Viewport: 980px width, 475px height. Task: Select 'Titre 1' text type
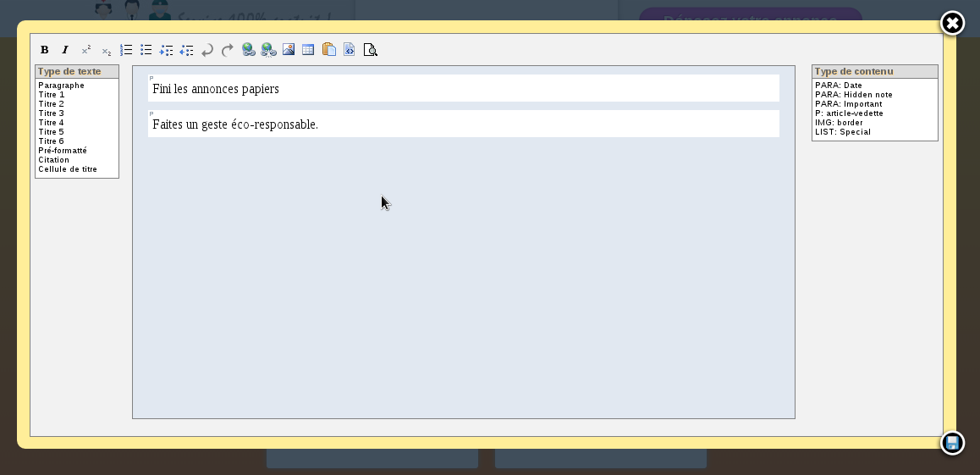52,95
